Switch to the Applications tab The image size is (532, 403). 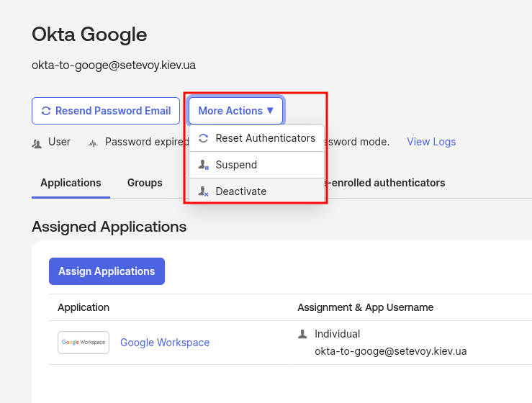(x=71, y=183)
